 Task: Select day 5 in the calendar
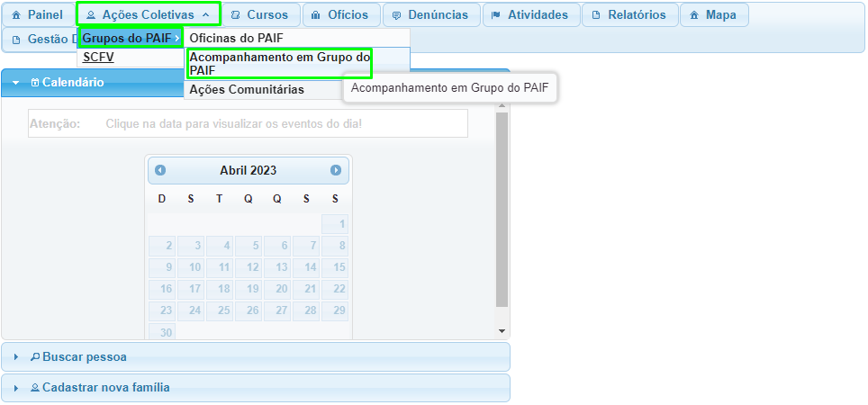pos(248,246)
